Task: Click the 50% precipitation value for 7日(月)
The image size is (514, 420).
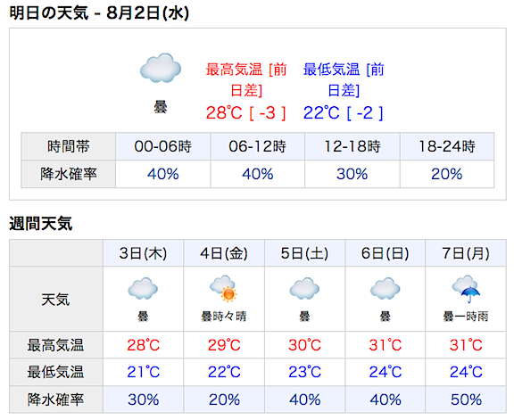Action: (466, 399)
